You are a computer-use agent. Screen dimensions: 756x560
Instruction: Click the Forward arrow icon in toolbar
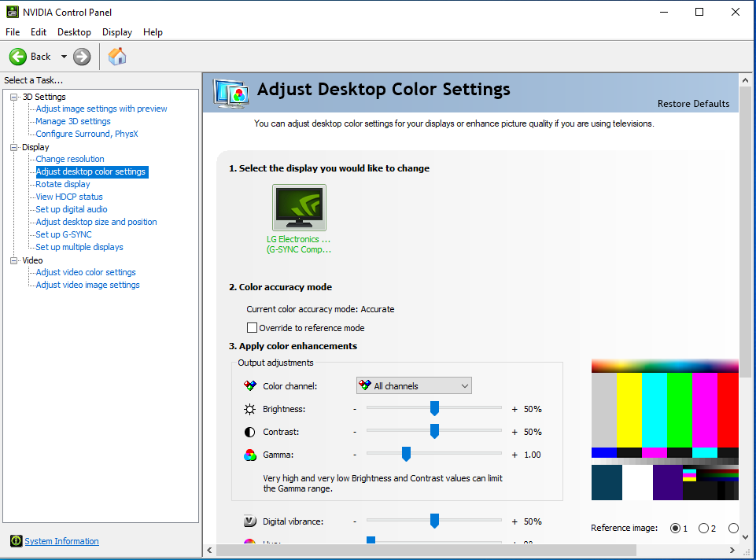(82, 57)
